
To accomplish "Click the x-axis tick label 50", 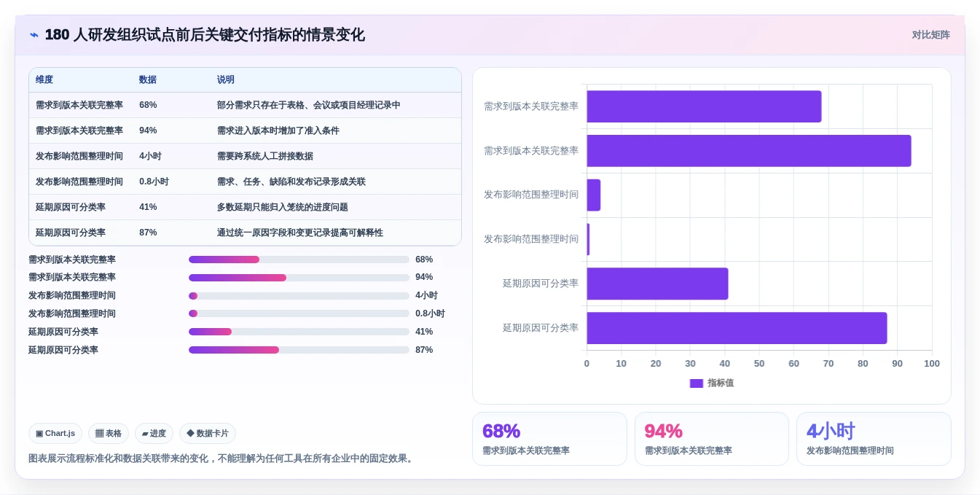I will pyautogui.click(x=759, y=364).
